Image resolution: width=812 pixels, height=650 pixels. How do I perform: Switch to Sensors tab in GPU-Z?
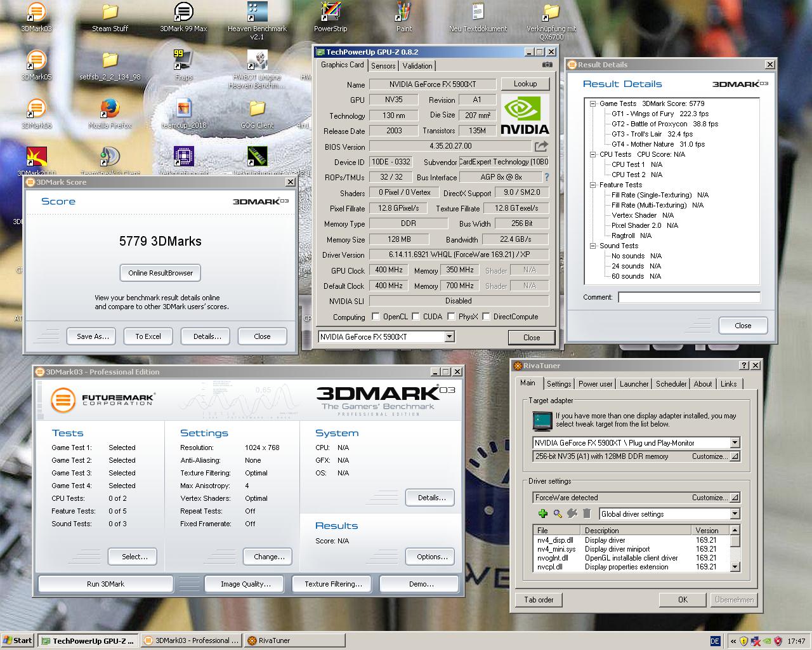point(383,65)
